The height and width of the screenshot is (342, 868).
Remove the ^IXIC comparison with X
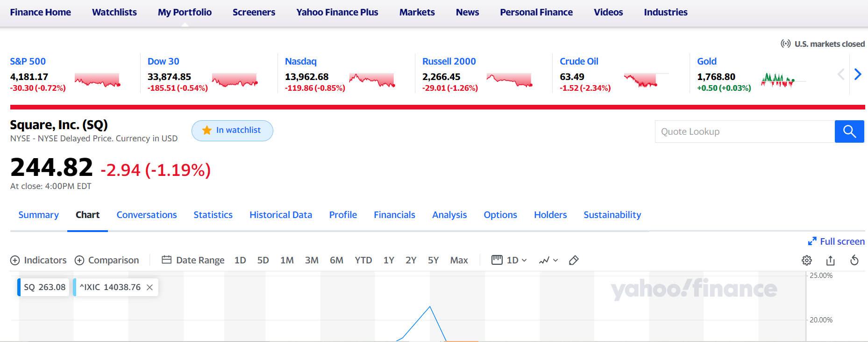tap(149, 287)
